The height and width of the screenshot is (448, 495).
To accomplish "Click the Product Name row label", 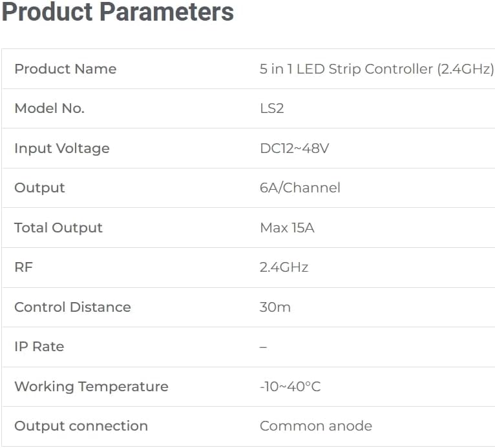I will coord(65,69).
